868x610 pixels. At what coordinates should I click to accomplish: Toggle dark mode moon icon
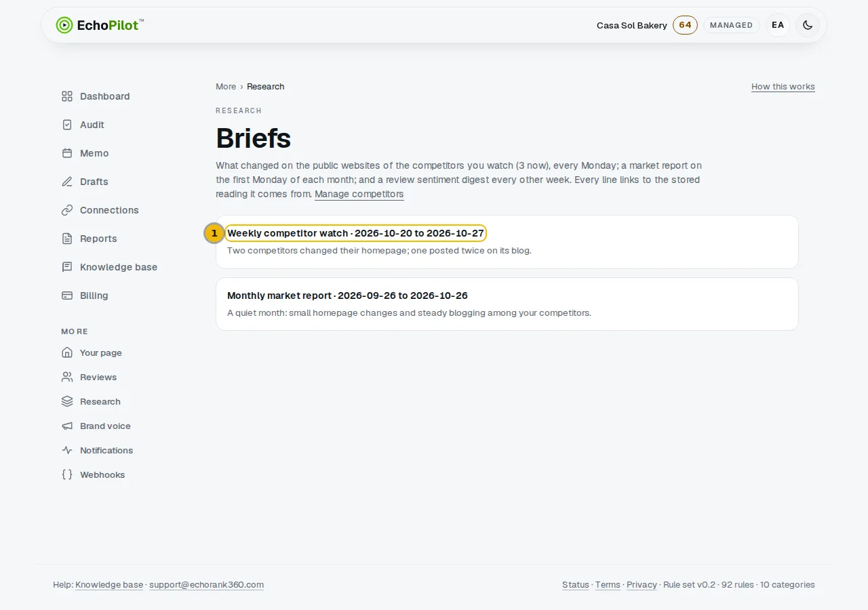[808, 25]
